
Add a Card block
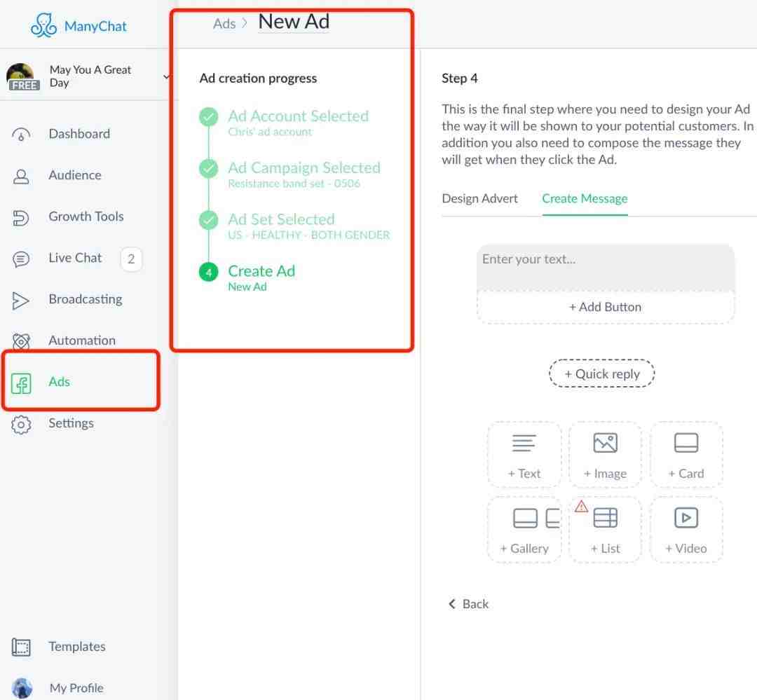[686, 454]
